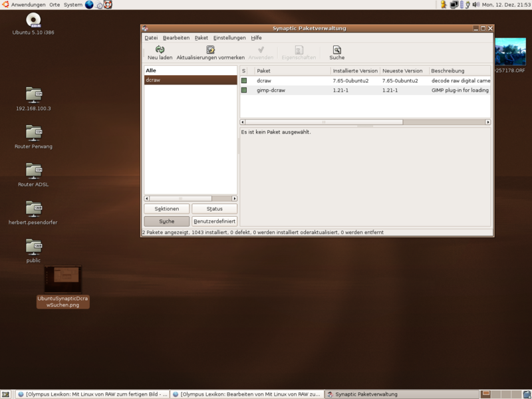Open the Einstellungen menu
The width and height of the screenshot is (532, 399).
[229, 38]
